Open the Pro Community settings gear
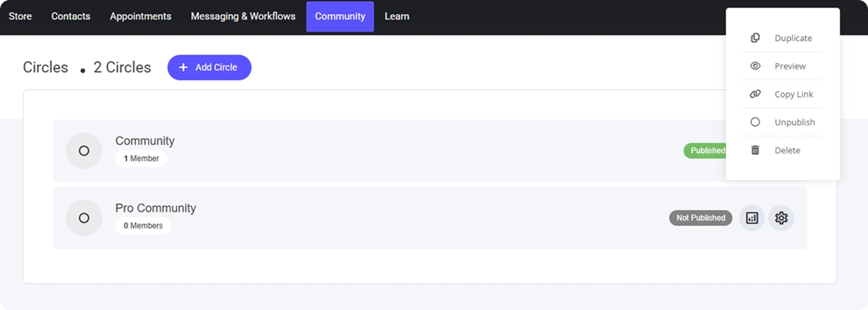The width and height of the screenshot is (868, 310). pos(781,218)
